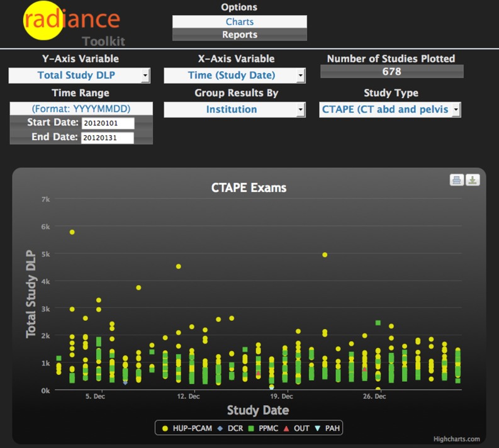Switch to Reports in Options menu
Viewport: 499px width, 448px height.
tap(239, 35)
